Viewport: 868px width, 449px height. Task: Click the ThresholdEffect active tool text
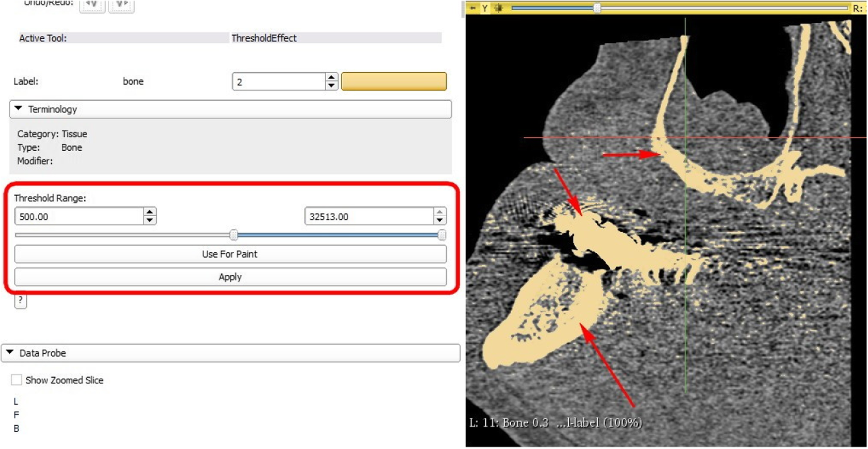tap(264, 38)
